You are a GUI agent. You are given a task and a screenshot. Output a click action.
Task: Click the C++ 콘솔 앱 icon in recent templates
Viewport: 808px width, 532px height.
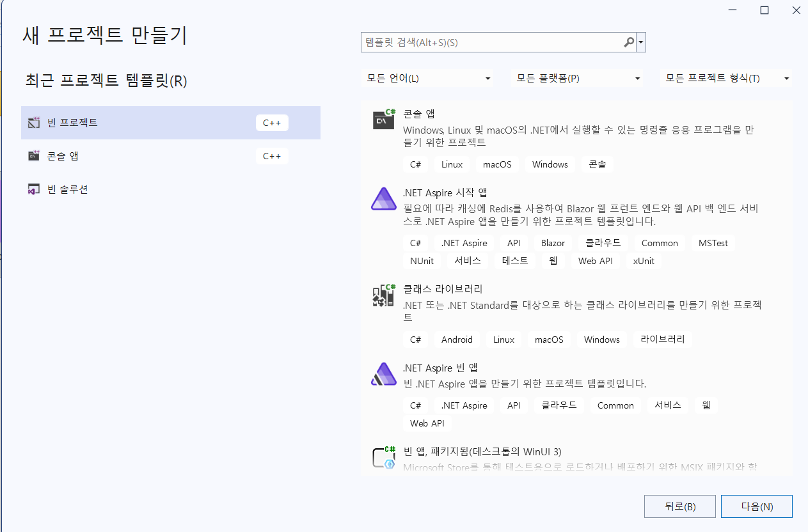34,156
